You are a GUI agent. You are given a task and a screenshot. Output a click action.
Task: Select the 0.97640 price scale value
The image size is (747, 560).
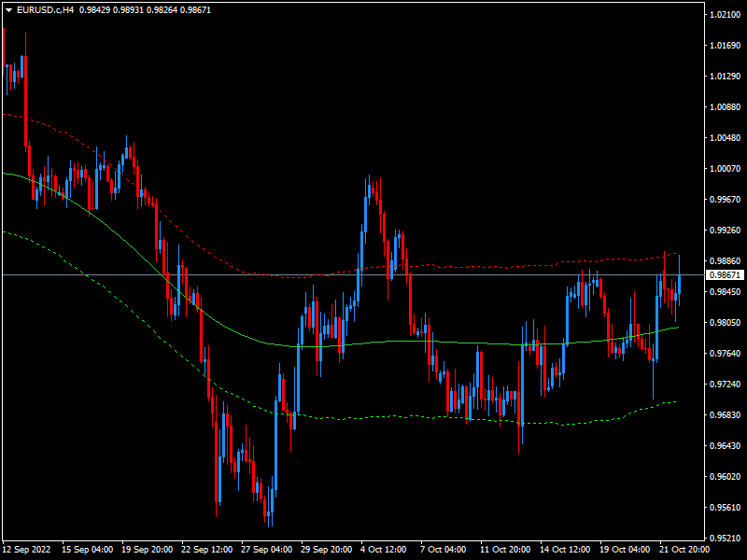726,354
